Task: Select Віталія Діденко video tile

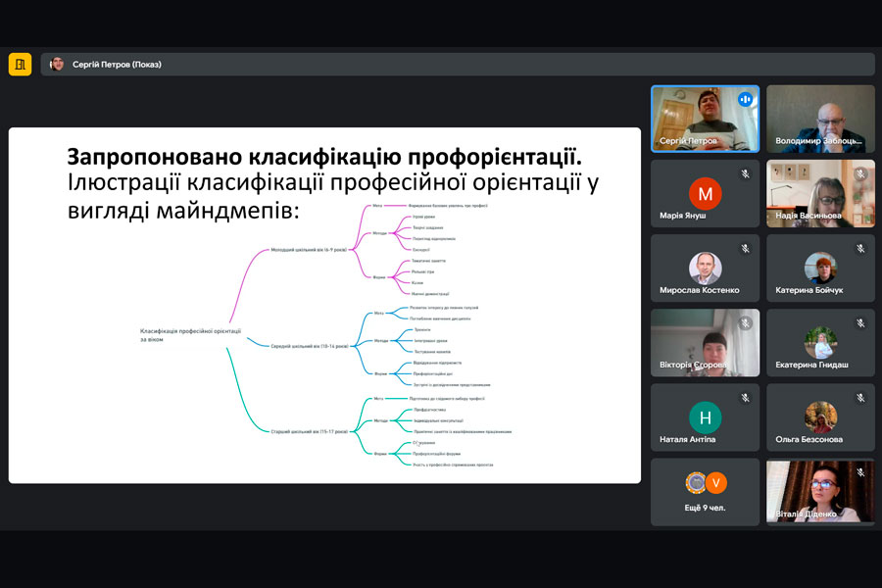Action: [x=820, y=492]
